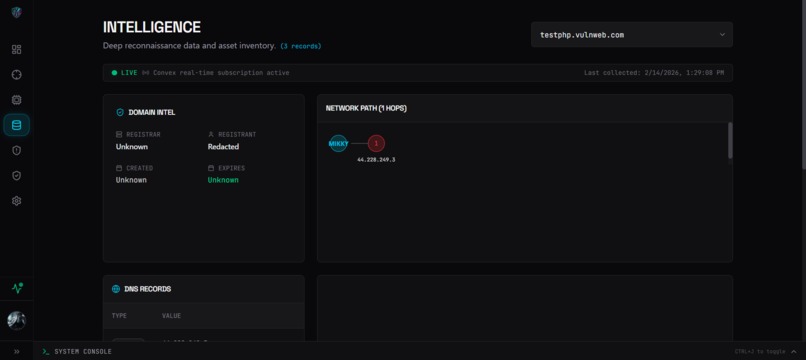Open the testphp.vulnweb.com target dropdown
806x360 pixels.
632,34
